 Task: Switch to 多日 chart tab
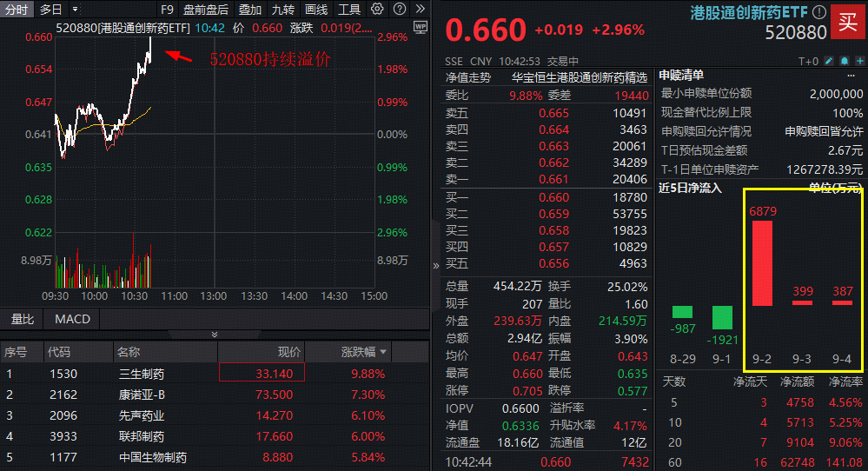(x=51, y=10)
